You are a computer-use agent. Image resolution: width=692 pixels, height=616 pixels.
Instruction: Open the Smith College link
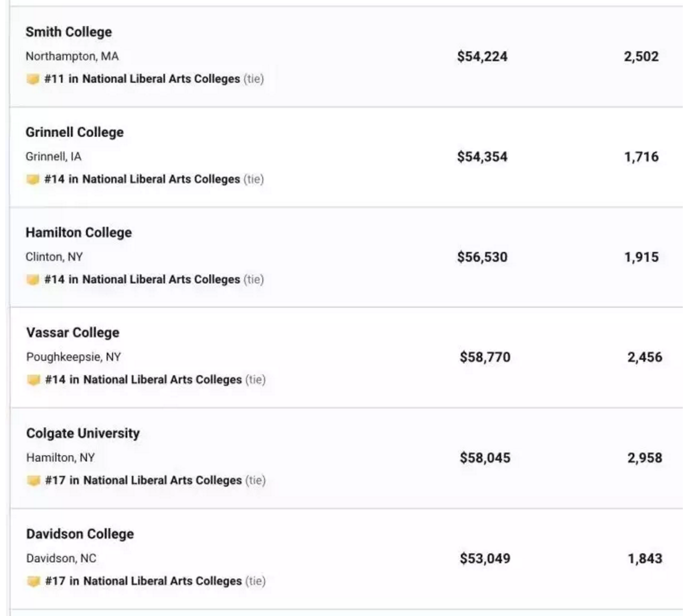click(69, 32)
